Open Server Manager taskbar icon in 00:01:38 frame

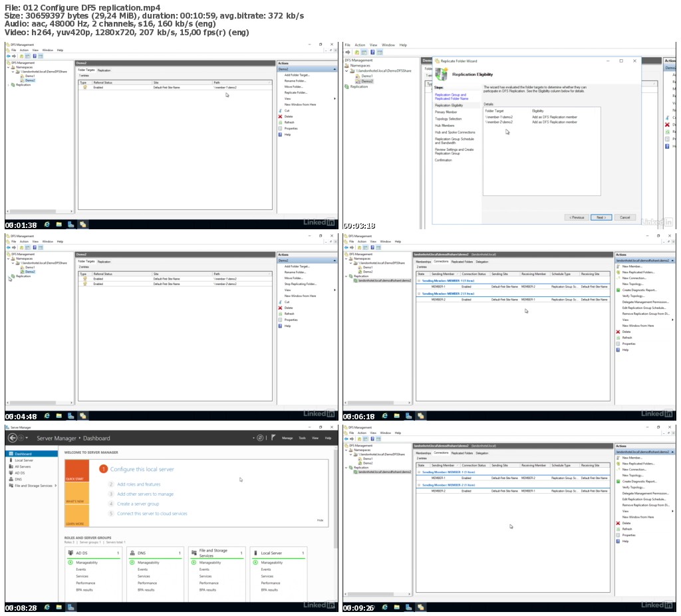[70, 225]
